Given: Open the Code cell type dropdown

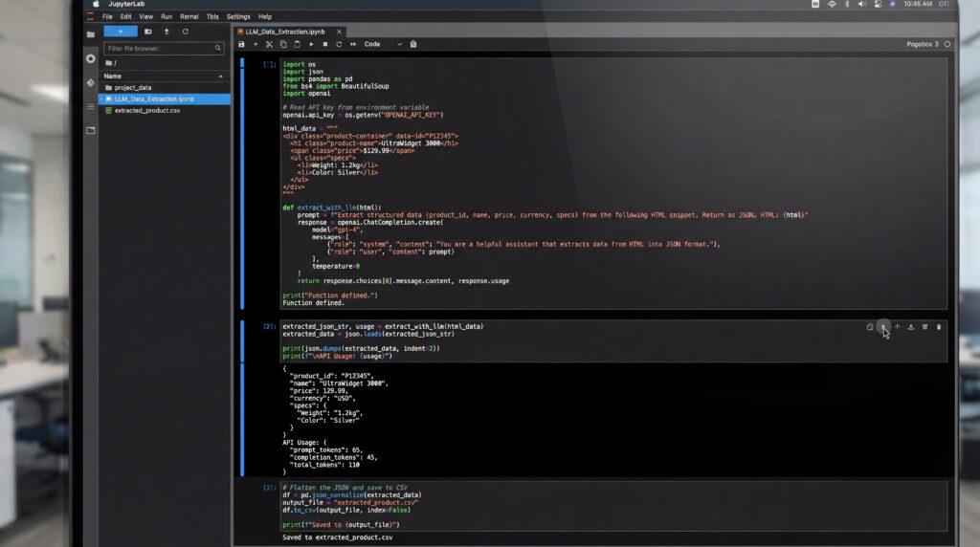Looking at the screenshot, I should pyautogui.click(x=383, y=44).
